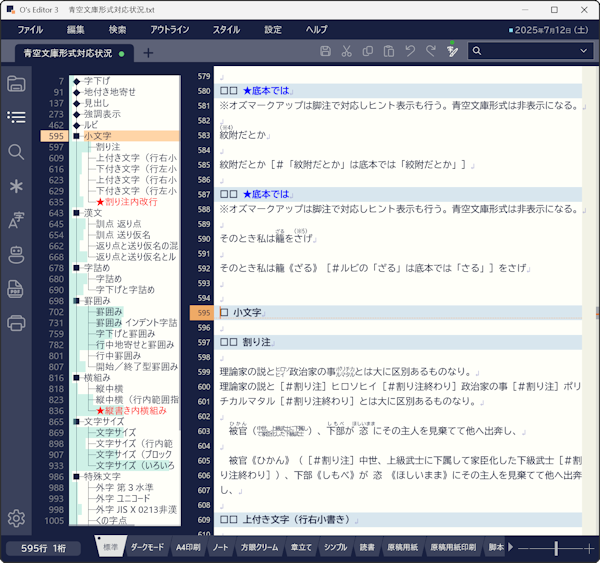This screenshot has width=600, height=563.
Task: Open the robot assistant sidebar icon
Action: pos(16,255)
